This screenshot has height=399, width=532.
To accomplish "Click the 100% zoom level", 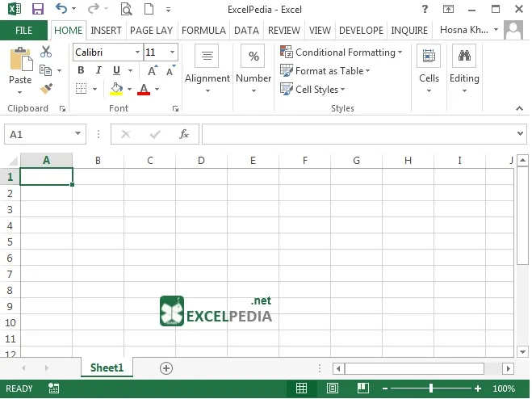I will pos(504,388).
